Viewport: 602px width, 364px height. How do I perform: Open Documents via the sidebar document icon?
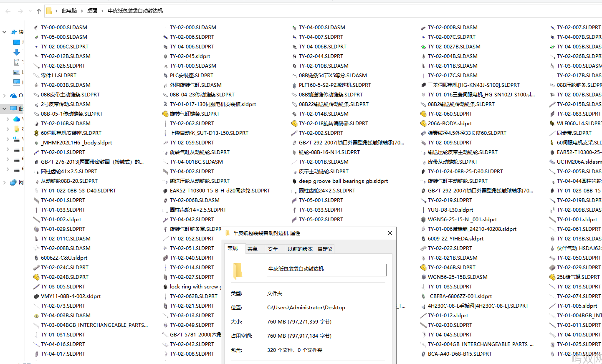17,62
